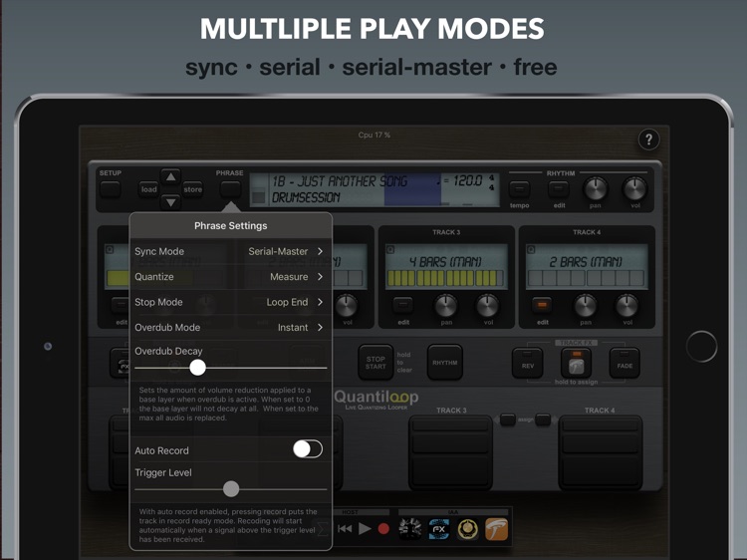
Task: Toggle the Rhythm tempo button
Action: tap(519, 189)
